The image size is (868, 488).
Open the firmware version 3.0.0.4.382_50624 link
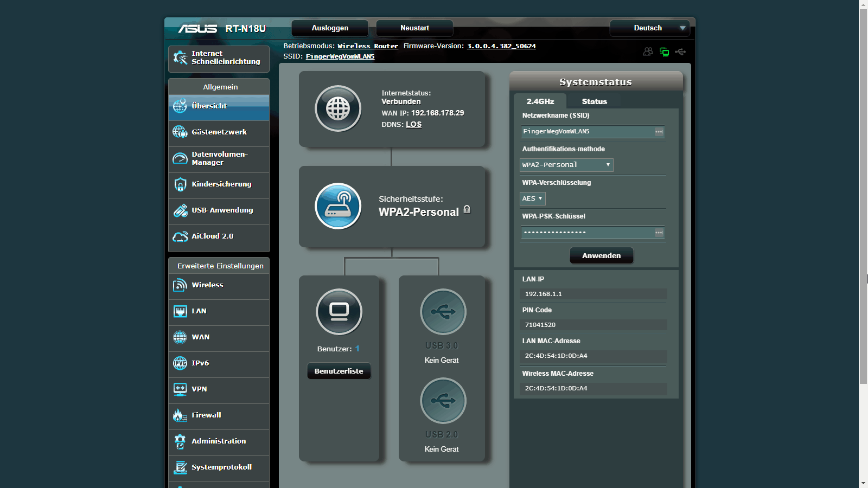tap(501, 46)
